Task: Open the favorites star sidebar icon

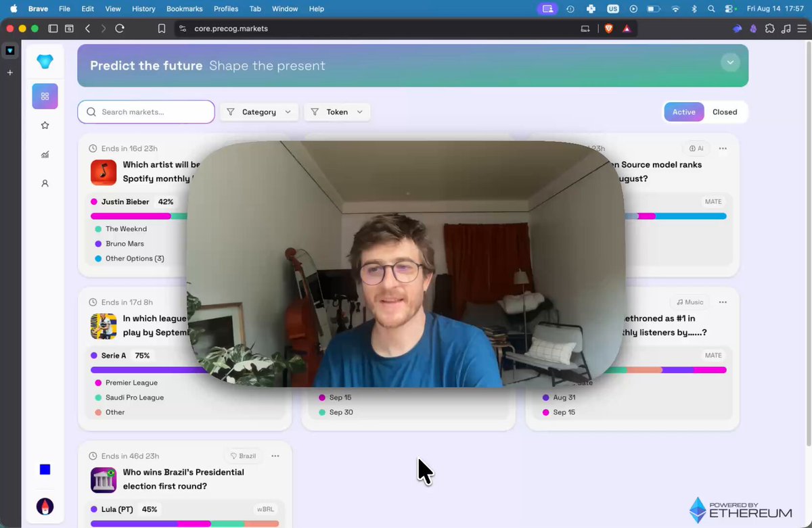Action: 45,125
